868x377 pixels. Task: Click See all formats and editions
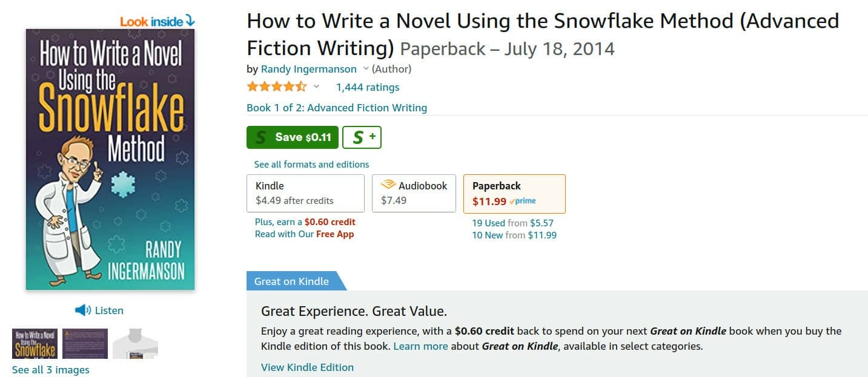pyautogui.click(x=311, y=164)
